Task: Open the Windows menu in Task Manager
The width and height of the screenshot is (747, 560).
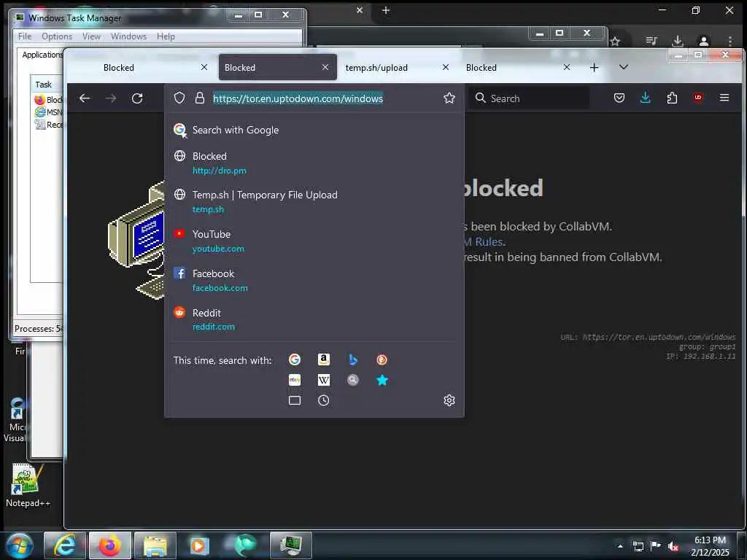Action: (x=128, y=36)
